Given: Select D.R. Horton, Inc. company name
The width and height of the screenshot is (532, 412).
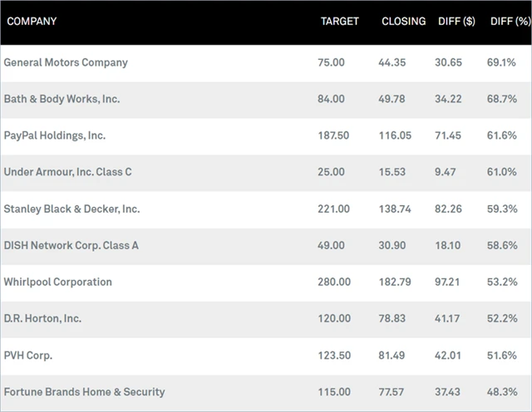Looking at the screenshot, I should pos(42,318).
